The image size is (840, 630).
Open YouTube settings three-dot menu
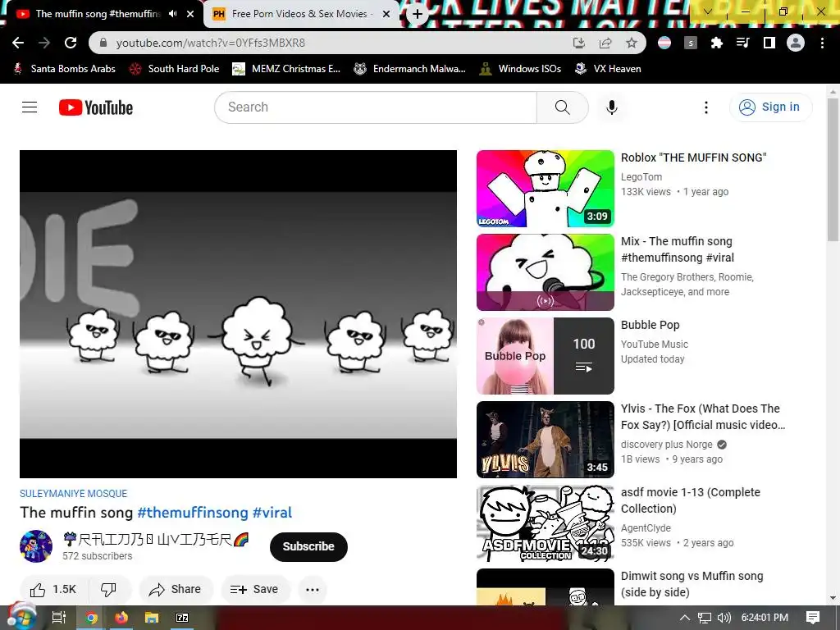click(706, 107)
